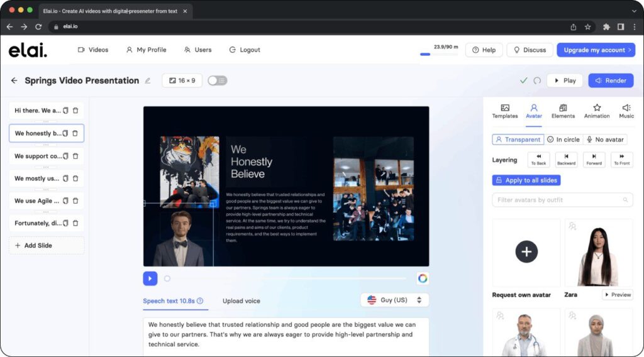Open the Upload voice tab
The width and height of the screenshot is (644, 357).
[x=241, y=301]
